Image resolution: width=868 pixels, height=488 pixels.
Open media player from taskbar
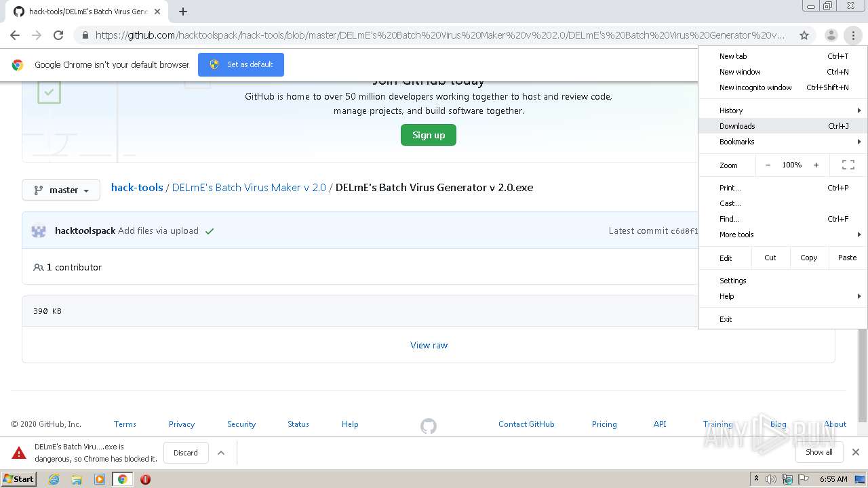(x=100, y=479)
